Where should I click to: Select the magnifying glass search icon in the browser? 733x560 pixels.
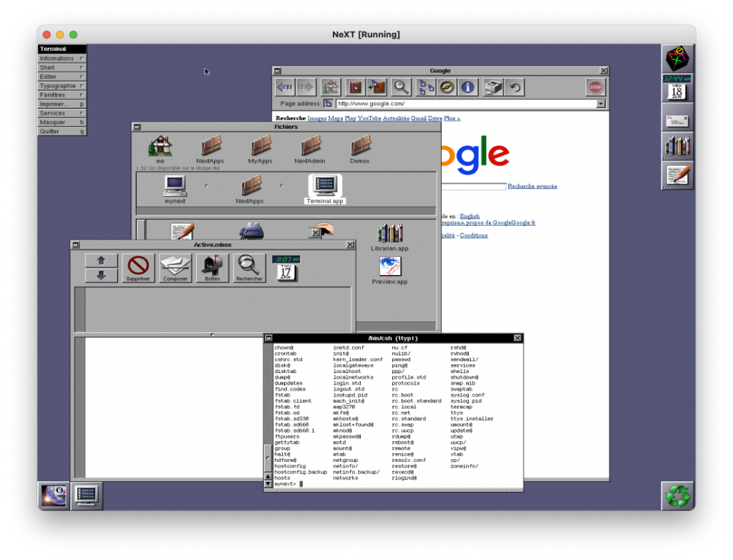[x=402, y=87]
